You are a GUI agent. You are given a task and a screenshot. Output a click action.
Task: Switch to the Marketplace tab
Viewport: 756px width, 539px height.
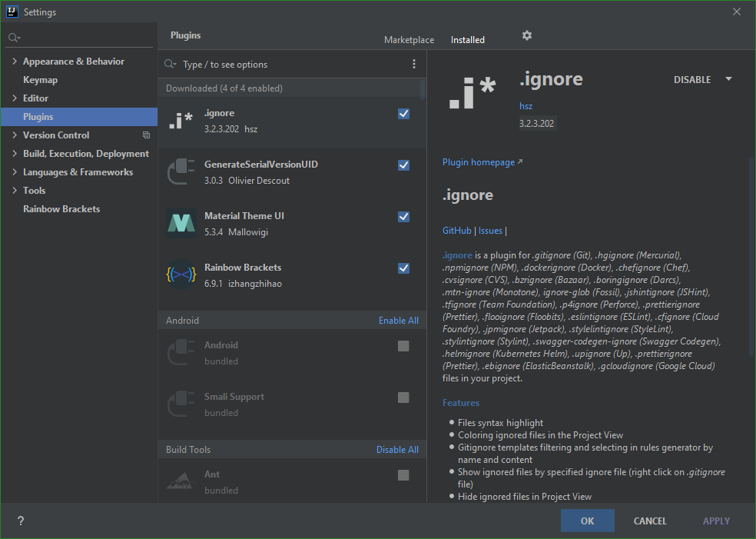point(409,39)
